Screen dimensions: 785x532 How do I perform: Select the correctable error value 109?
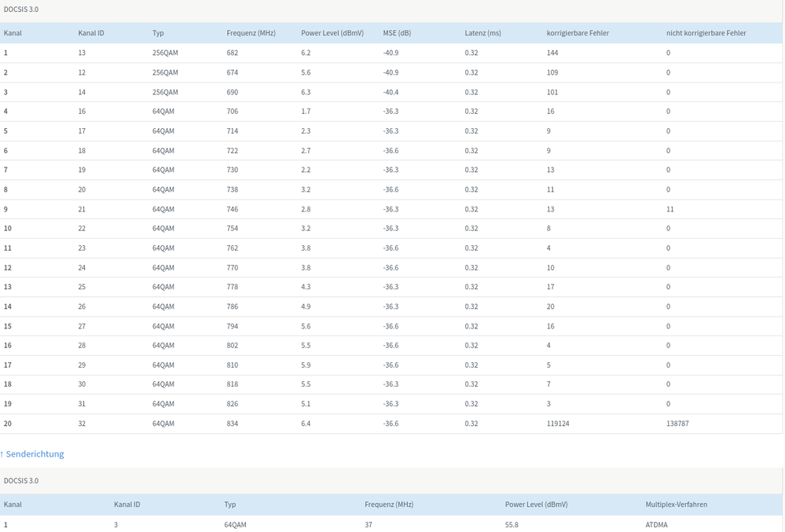point(552,72)
